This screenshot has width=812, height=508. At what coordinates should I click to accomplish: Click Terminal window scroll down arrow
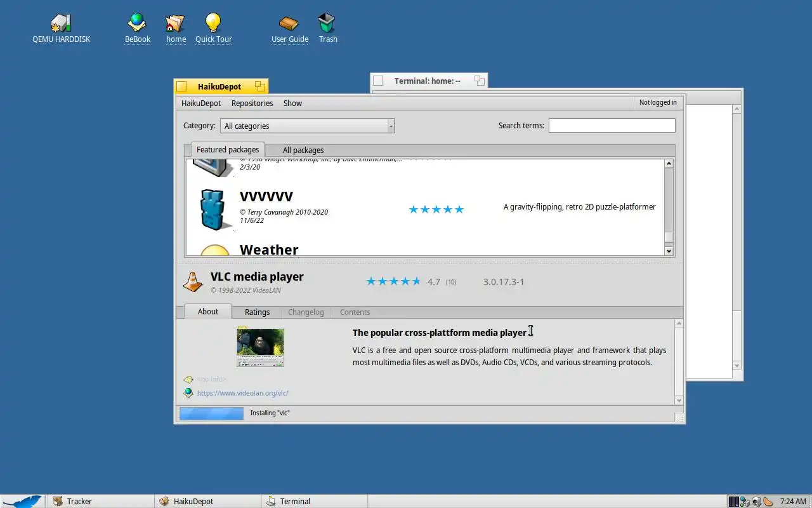(737, 366)
